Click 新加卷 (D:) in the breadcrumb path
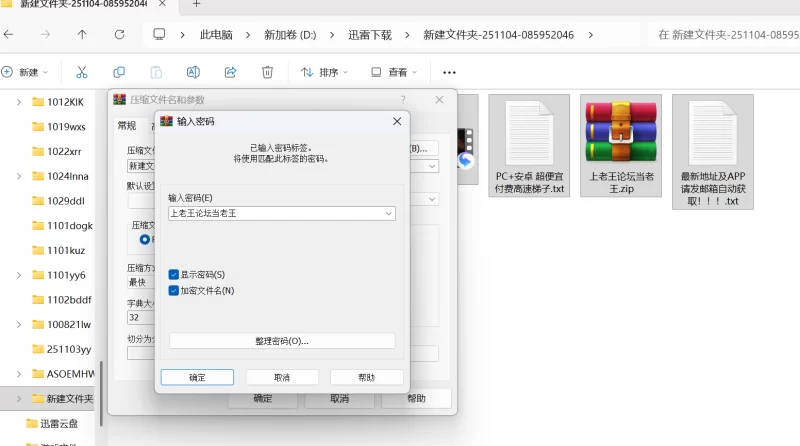Screen dimensions: 800x446 click(289, 34)
